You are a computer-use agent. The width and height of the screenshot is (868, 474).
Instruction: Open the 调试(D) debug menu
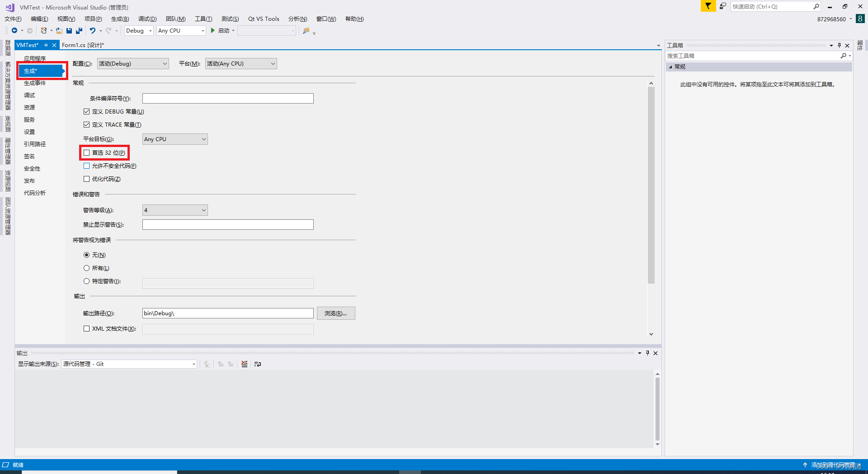click(x=147, y=19)
